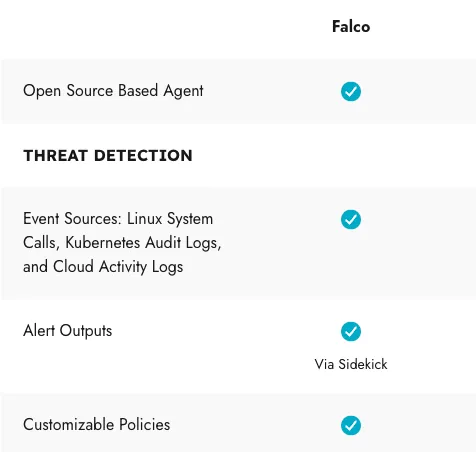Select the THREAT DETECTION section heading
Screen dimensions: 476x452
pyautogui.click(x=108, y=156)
